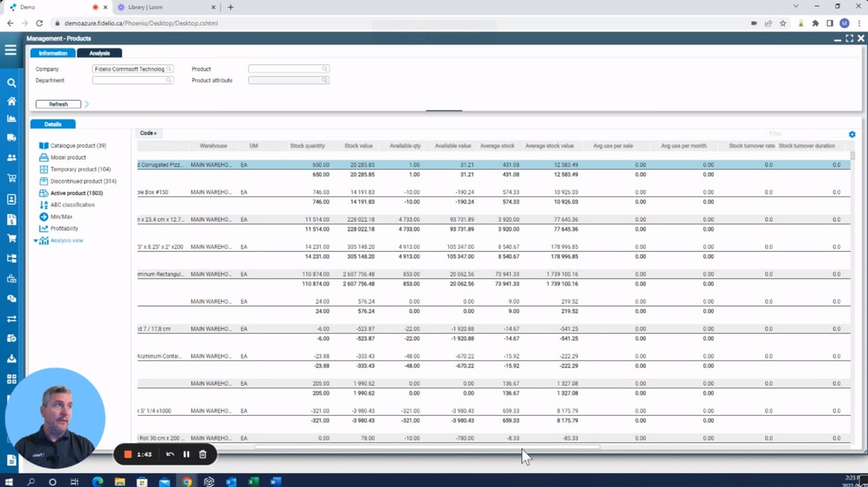Open Windows Start menu
Screen dimensions: 868x487
pyautogui.click(x=9, y=482)
